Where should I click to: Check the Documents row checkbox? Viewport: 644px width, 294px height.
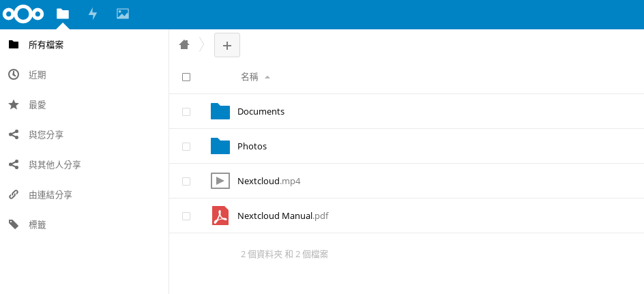point(186,112)
